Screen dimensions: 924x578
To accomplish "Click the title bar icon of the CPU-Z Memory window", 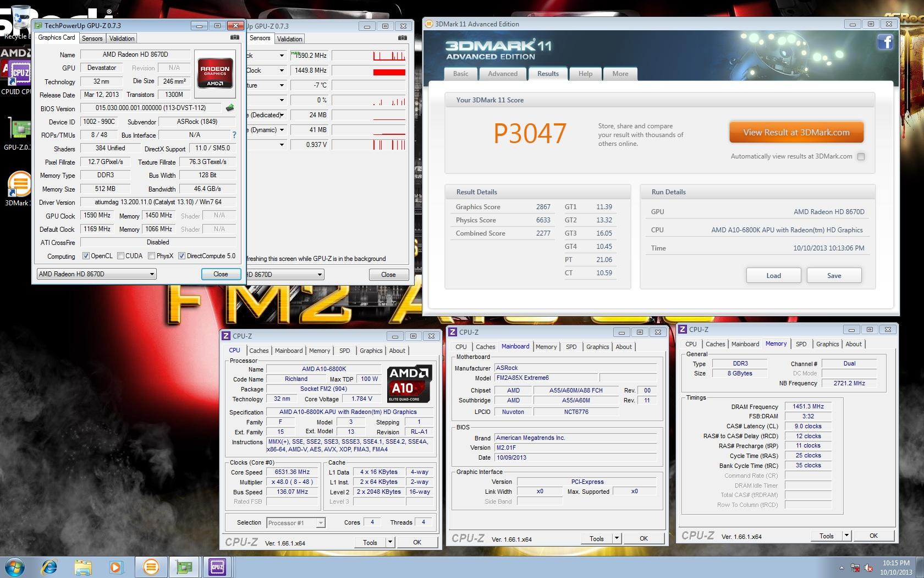I will [683, 329].
